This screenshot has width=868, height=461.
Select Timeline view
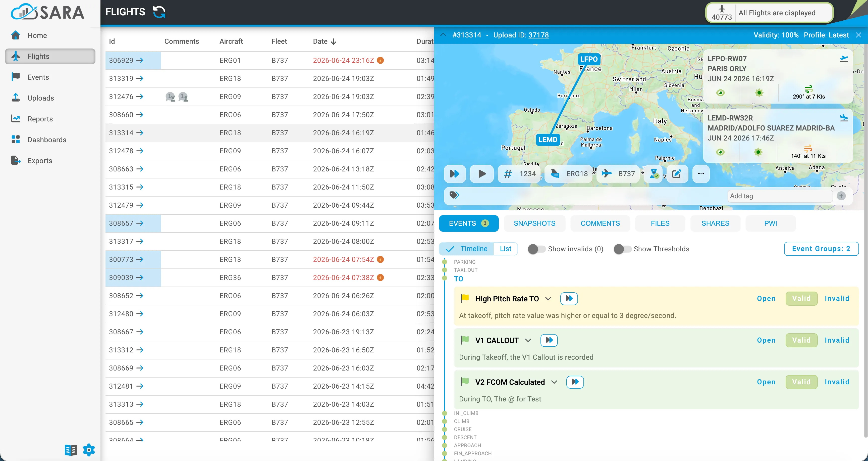point(467,249)
